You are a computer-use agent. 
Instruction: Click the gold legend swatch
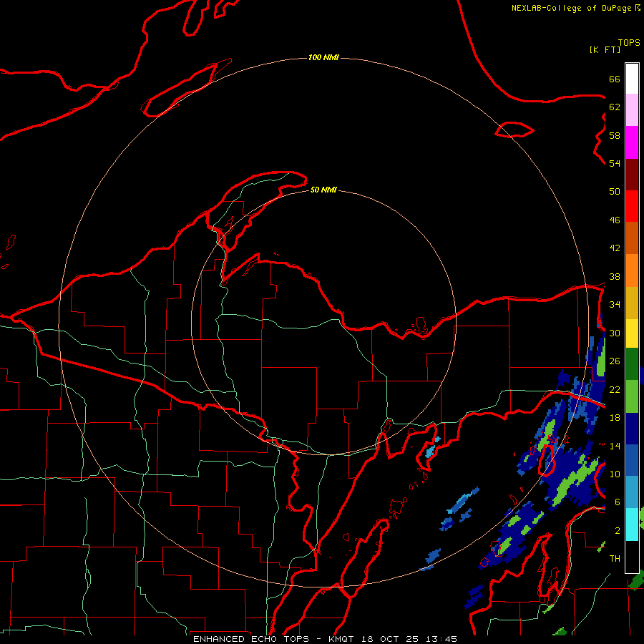(632, 303)
